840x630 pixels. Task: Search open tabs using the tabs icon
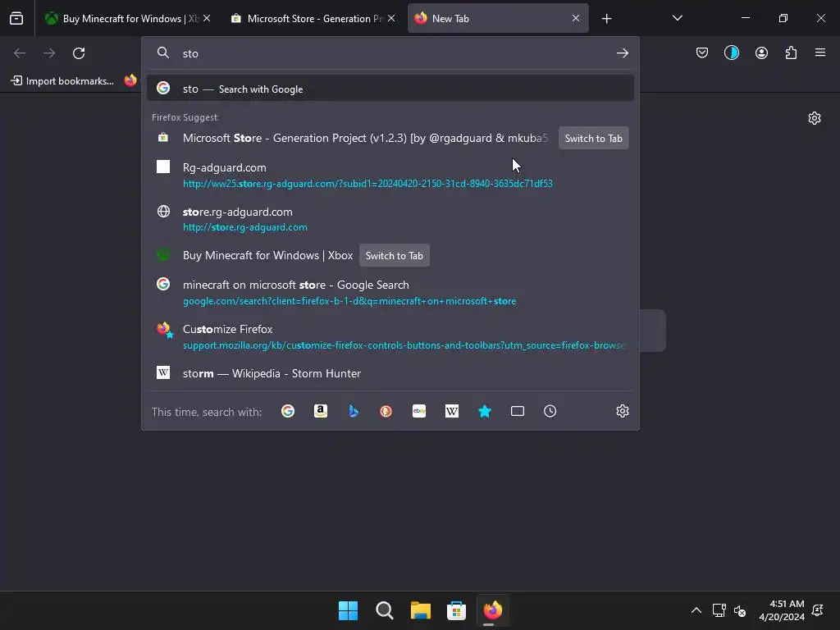coord(518,412)
